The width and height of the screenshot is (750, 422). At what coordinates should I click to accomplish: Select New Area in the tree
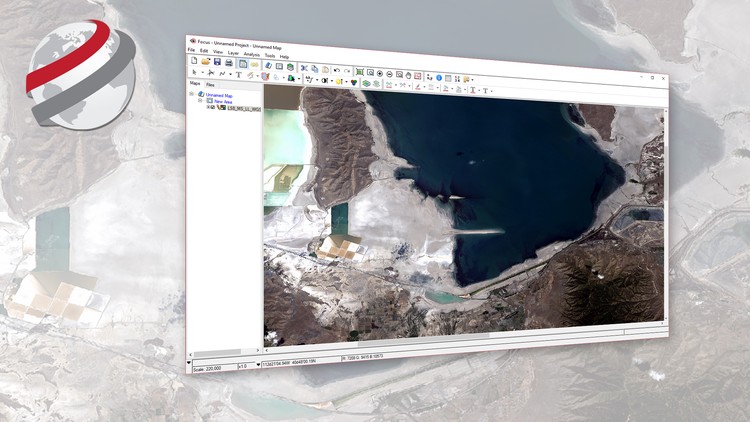[223, 101]
